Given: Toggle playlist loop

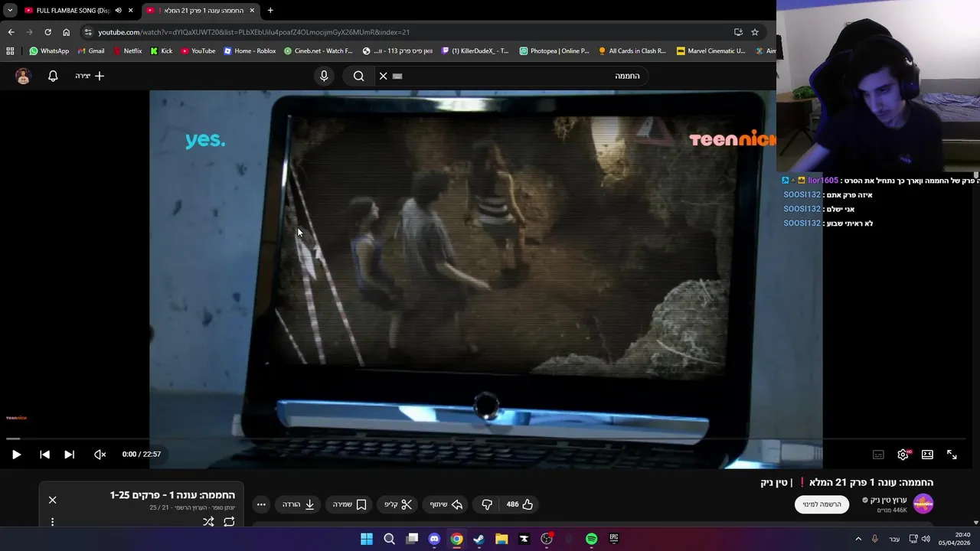Looking at the screenshot, I should 229,522.
